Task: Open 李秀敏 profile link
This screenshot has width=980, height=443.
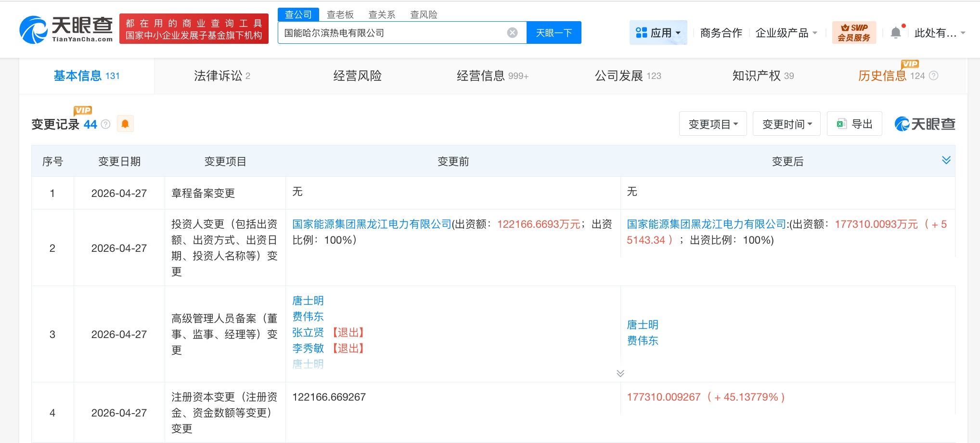Action: tap(308, 348)
